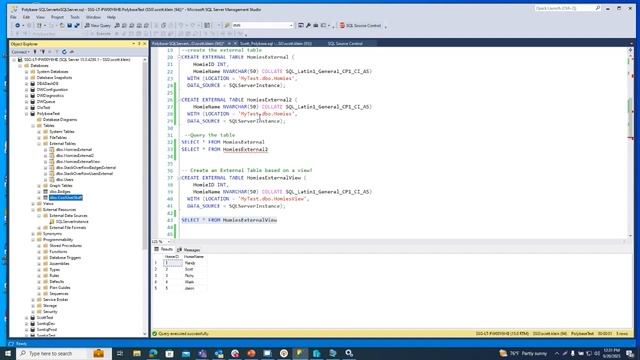Select dbo.HomiesExternalView table node
Image resolution: width=640 pixels, height=360 pixels.
78,162
